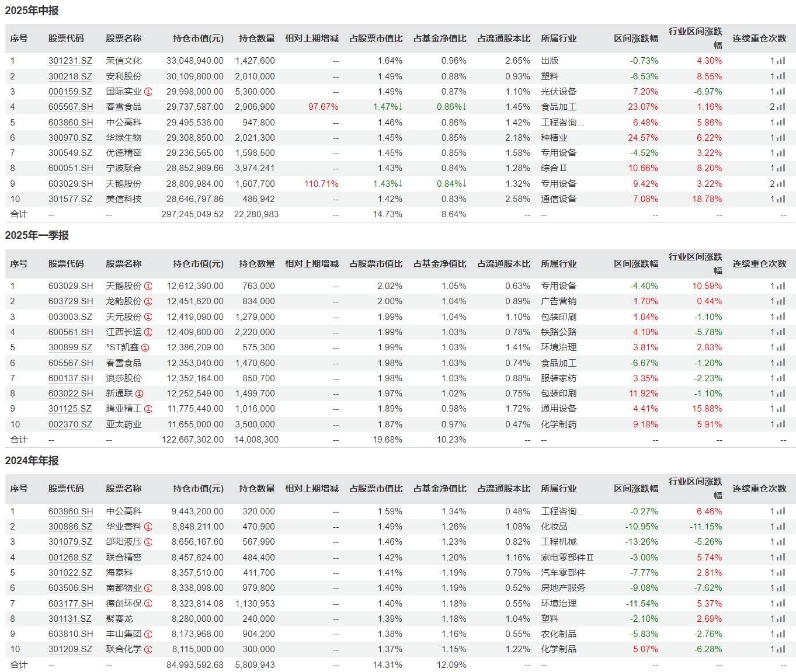Select the 2025年中报 section heading

point(32,11)
